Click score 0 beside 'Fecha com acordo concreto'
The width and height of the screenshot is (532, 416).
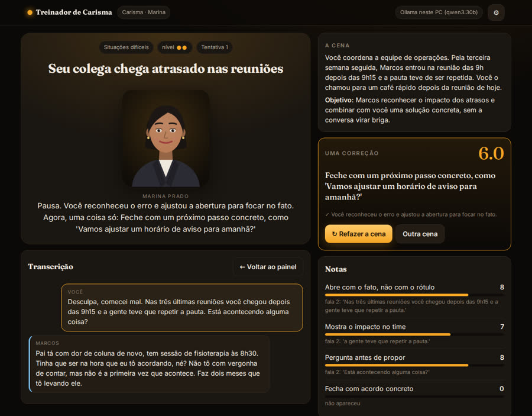click(502, 389)
